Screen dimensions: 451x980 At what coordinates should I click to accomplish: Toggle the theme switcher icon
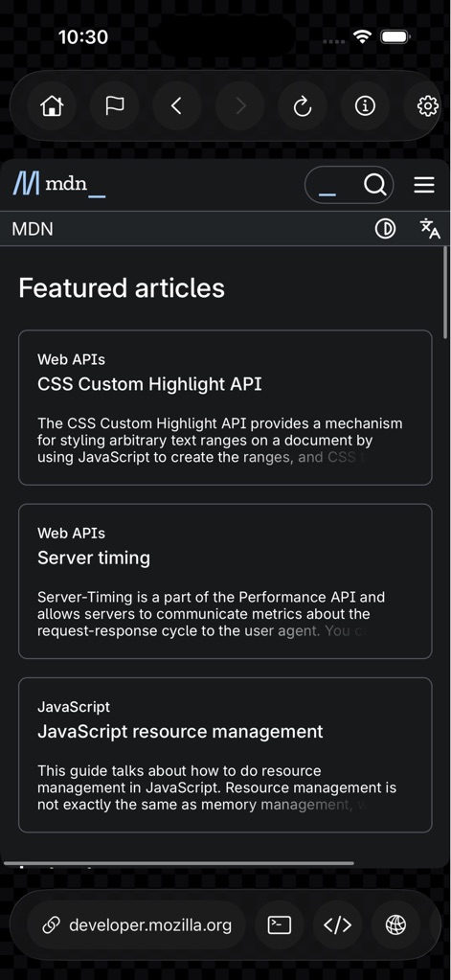[386, 229]
